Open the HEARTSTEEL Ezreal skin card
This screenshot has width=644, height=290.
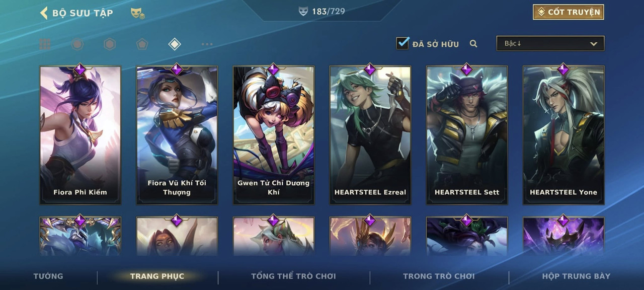370,135
